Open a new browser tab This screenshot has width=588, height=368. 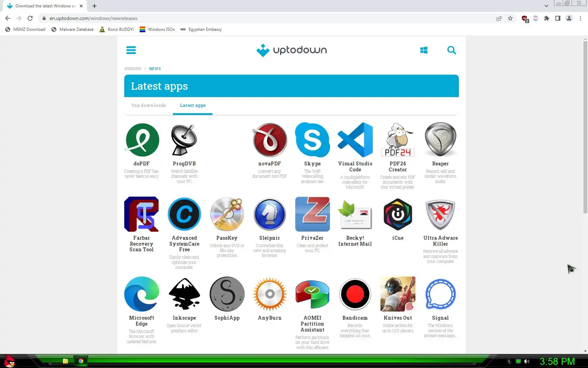point(94,6)
